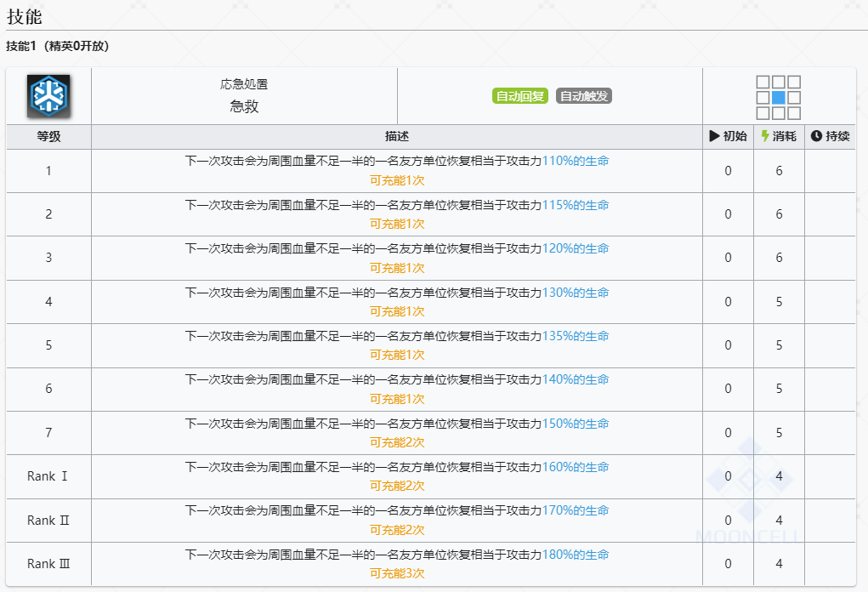The width and height of the screenshot is (868, 592).
Task: Click the level 1 cell
Action: pyautogui.click(x=48, y=171)
